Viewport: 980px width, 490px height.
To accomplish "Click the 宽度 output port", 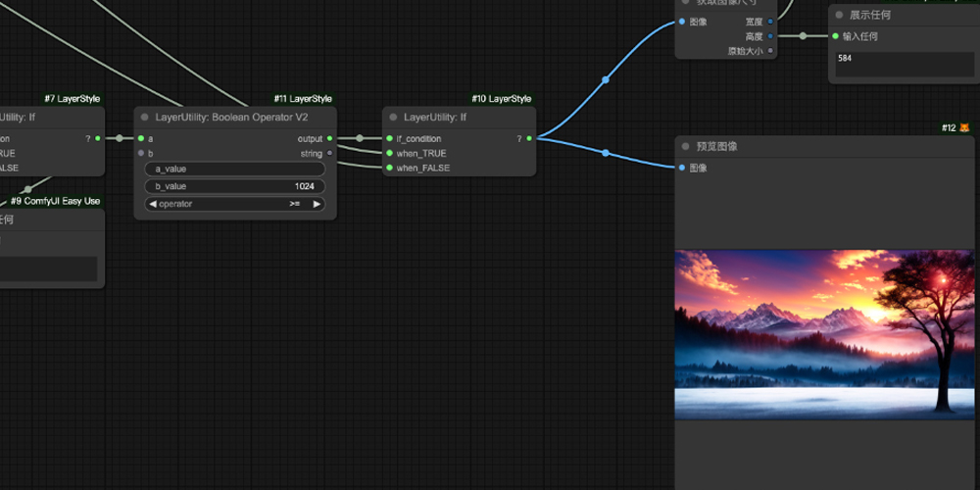I will (x=770, y=22).
